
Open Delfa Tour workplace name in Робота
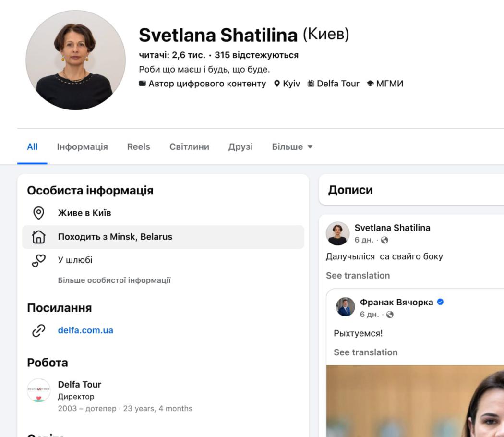(79, 385)
